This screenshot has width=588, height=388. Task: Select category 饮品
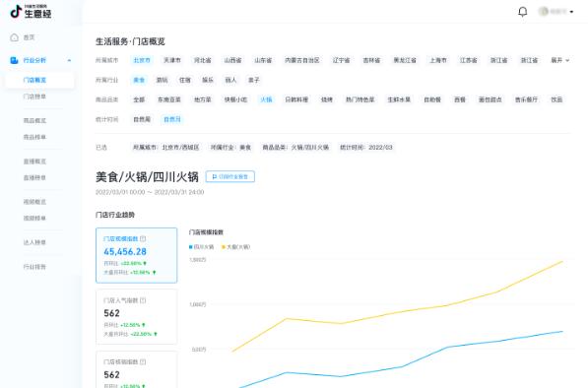click(556, 99)
